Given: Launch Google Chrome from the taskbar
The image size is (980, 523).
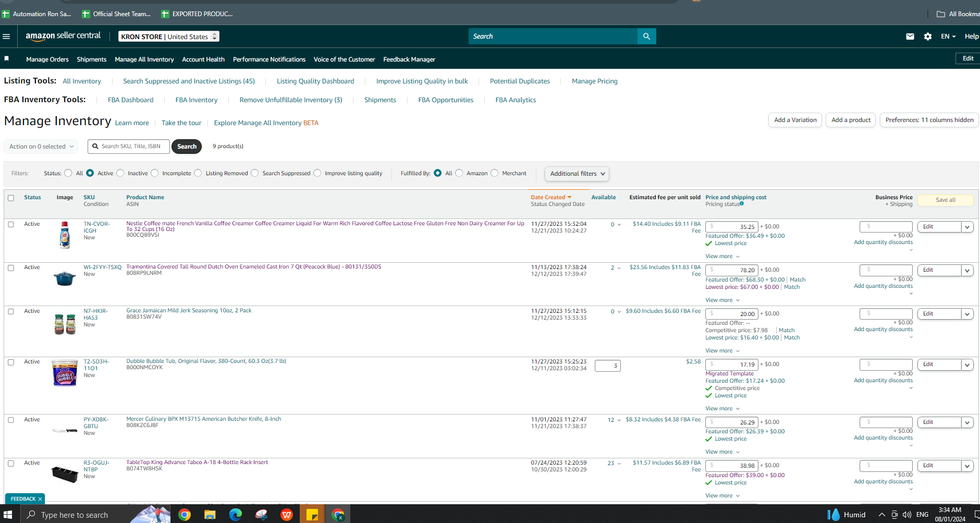Looking at the screenshot, I should (x=184, y=515).
